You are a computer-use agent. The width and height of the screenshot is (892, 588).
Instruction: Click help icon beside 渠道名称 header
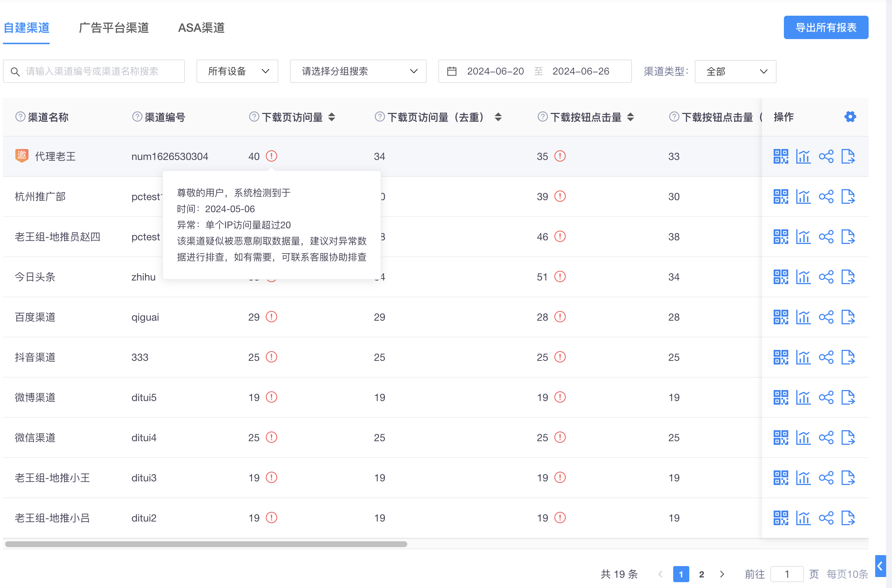pos(20,117)
